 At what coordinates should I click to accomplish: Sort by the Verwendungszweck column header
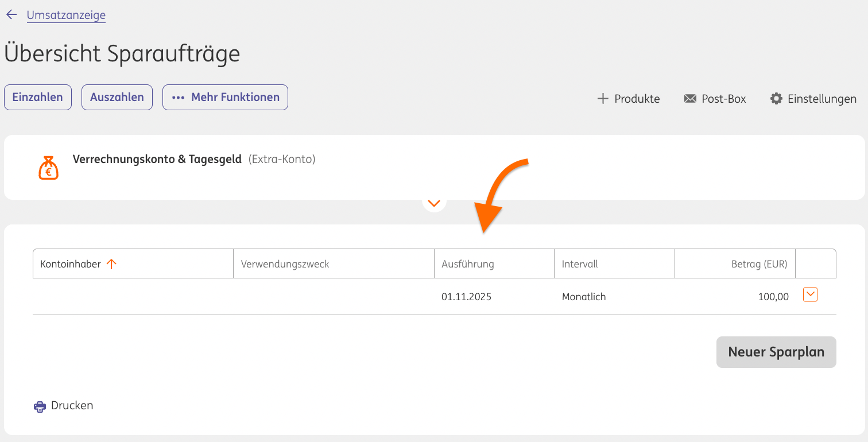coord(285,264)
